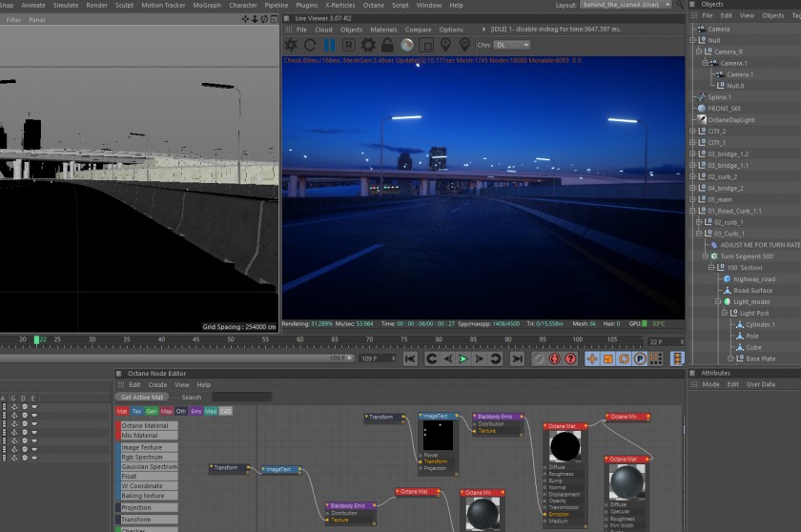The image size is (801, 532).
Task: Toggle the Mat node filter button
Action: click(122, 411)
